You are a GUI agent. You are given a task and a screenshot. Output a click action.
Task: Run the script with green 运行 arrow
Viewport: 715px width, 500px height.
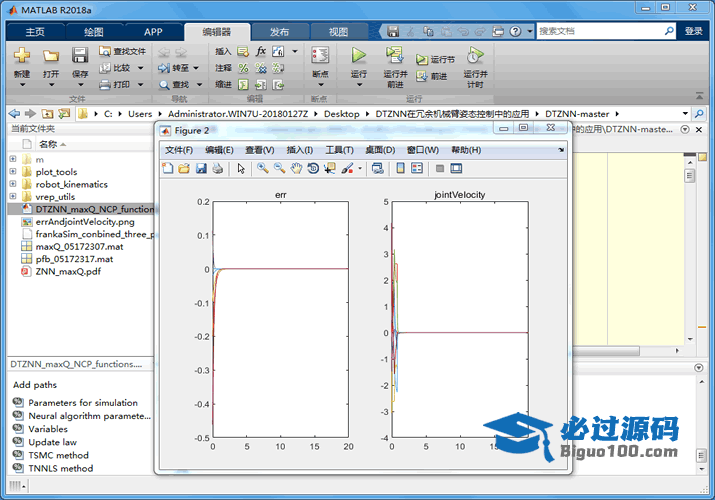click(x=358, y=55)
